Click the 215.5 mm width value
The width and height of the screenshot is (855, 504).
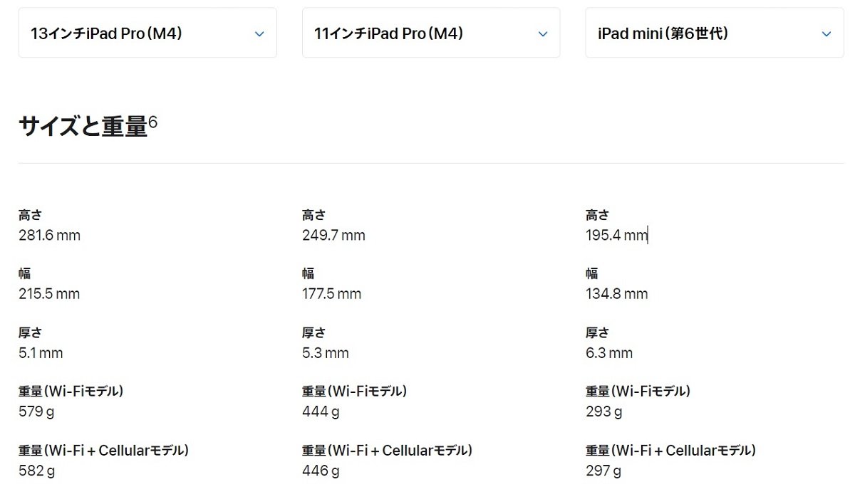pos(49,294)
